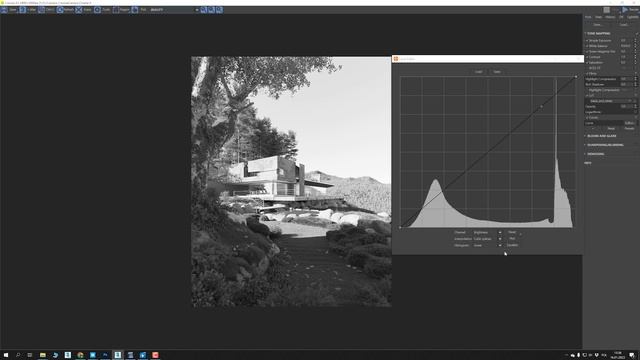
Task: Click the Ctrl+C copy icon in toolbar
Action: [42, 9]
